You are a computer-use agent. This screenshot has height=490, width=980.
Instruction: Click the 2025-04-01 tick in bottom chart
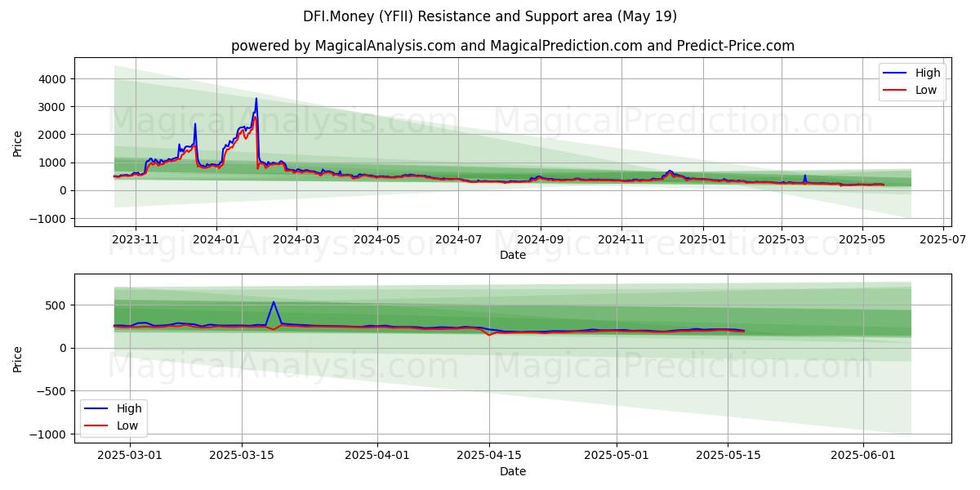[377, 456]
